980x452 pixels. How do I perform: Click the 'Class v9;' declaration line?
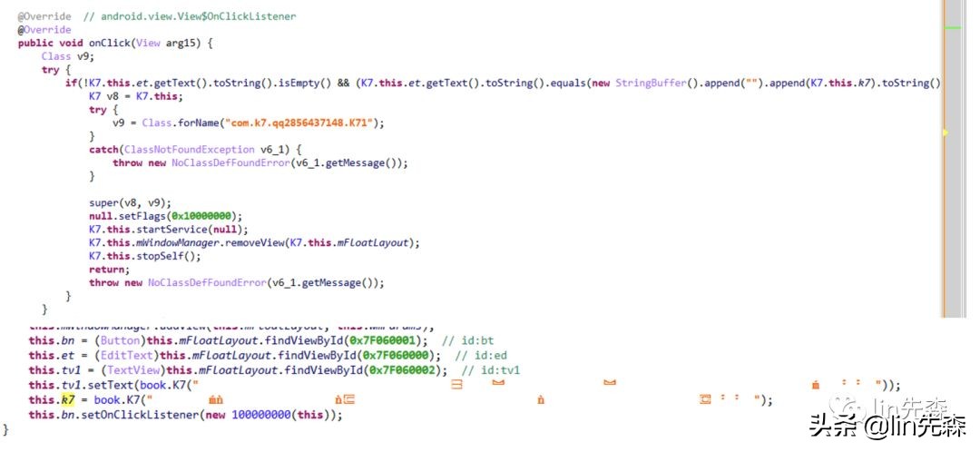click(68, 56)
